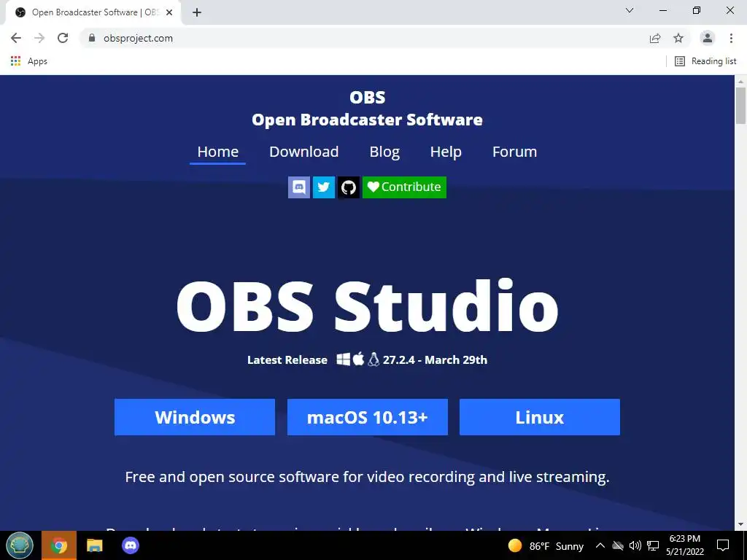Screen dimensions: 747x560
Task: Open the weather widget 86°F Sunny
Action: pyautogui.click(x=546, y=545)
